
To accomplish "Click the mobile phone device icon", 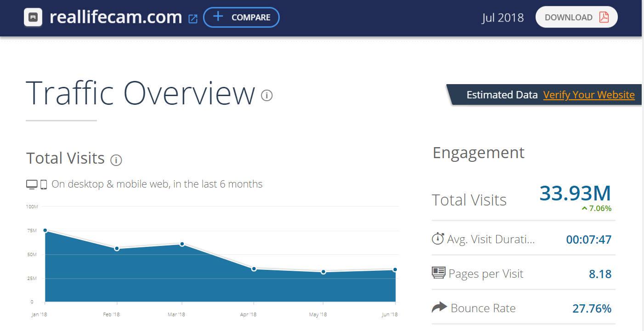I will point(44,185).
